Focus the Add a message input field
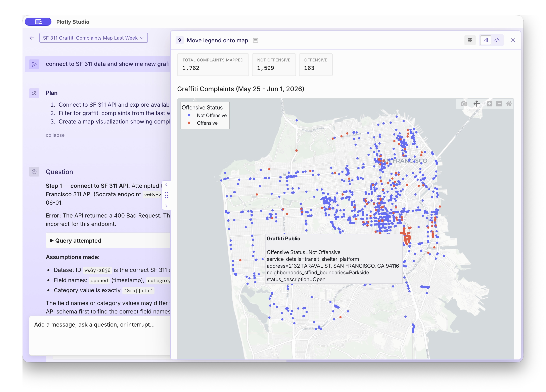Screen dimensions: 546x392 click(x=100, y=335)
